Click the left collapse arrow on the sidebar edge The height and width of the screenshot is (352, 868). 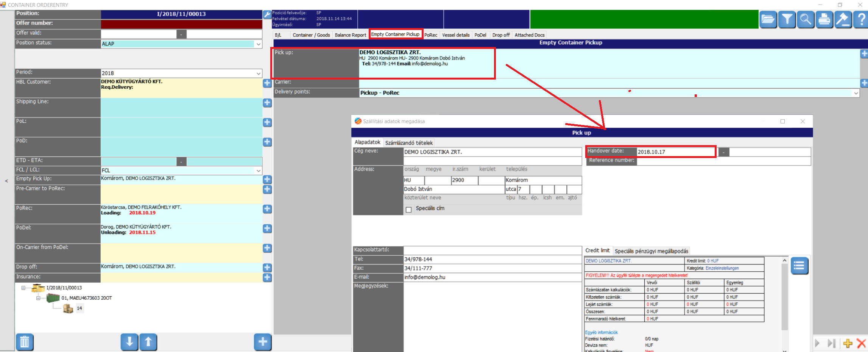click(6, 181)
